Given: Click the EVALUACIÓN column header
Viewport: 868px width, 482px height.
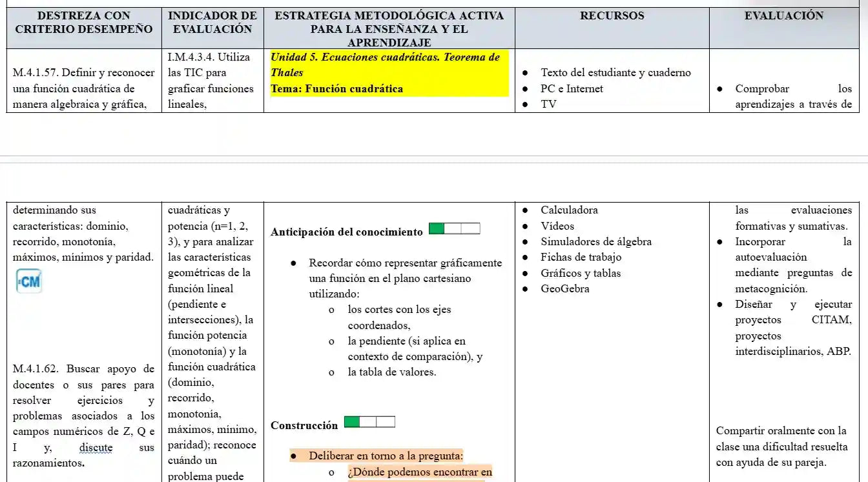Looking at the screenshot, I should [783, 16].
